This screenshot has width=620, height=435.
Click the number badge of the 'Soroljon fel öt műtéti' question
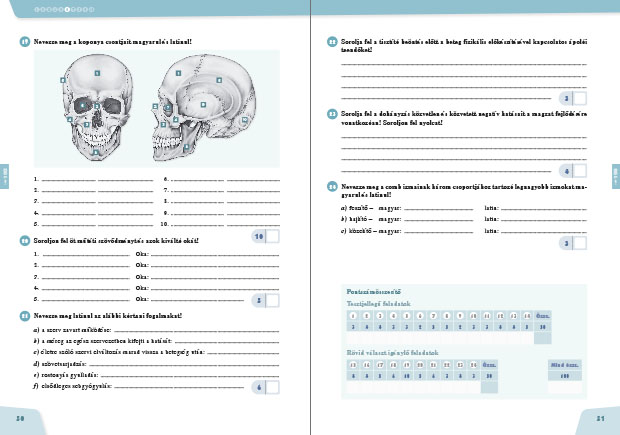pos(24,241)
